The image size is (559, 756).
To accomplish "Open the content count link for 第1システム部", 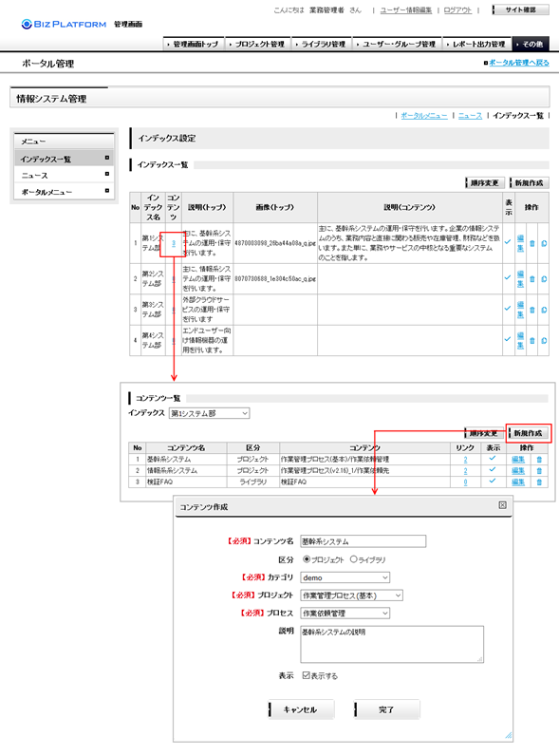I will click(x=174, y=243).
